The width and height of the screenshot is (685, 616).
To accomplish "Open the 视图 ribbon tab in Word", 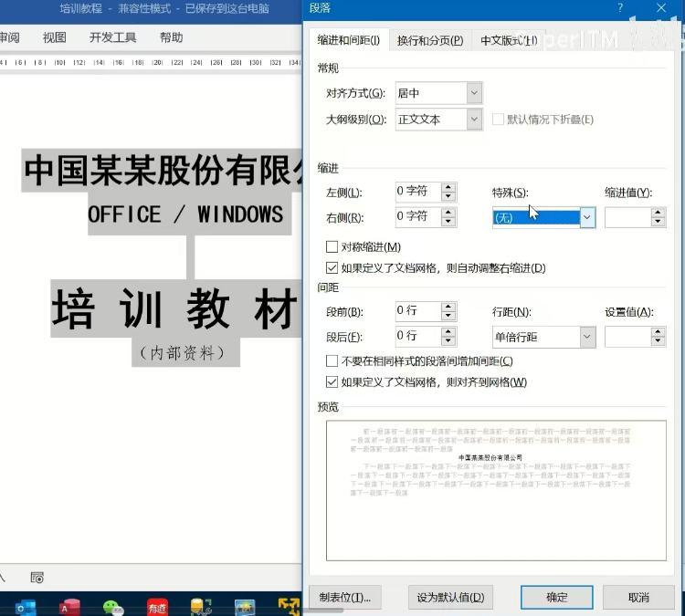I will pos(55,37).
